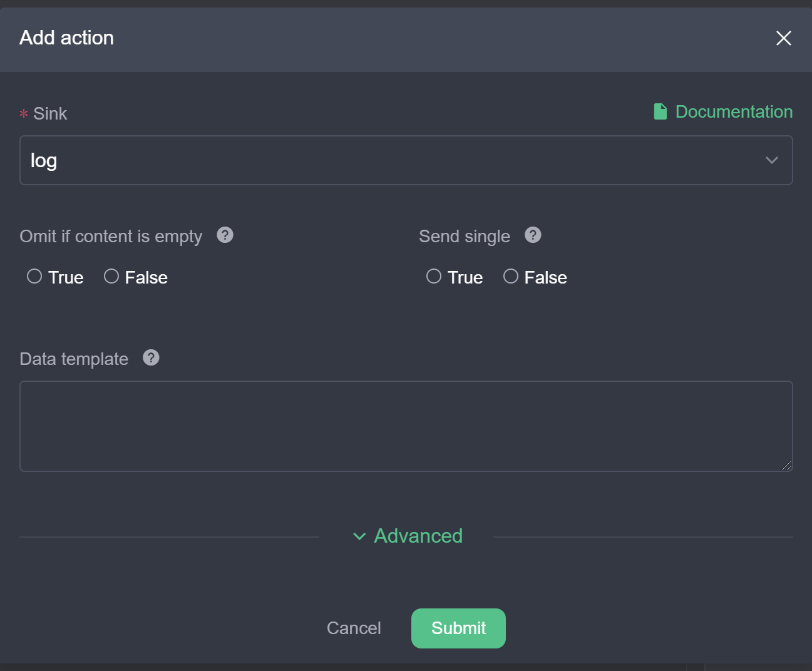The image size is (812, 671).
Task: Click the help icon next to Send single
Action: (x=533, y=235)
